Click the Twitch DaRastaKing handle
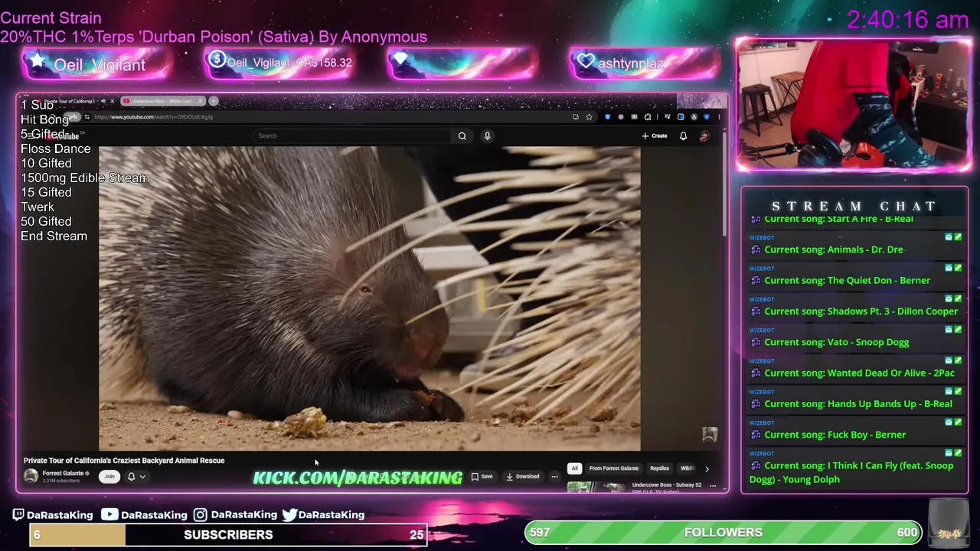Screen dimensions: 980x551 coord(60,515)
